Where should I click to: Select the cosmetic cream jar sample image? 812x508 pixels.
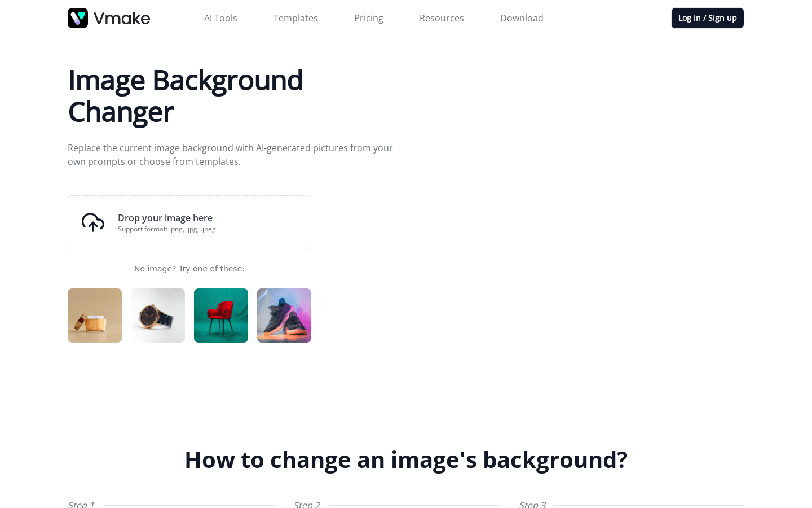click(94, 315)
